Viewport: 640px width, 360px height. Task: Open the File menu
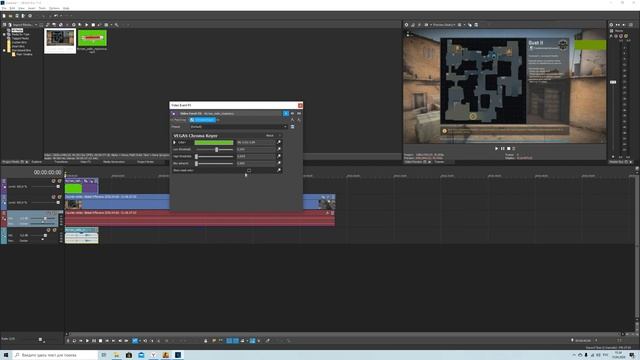coord(4,8)
